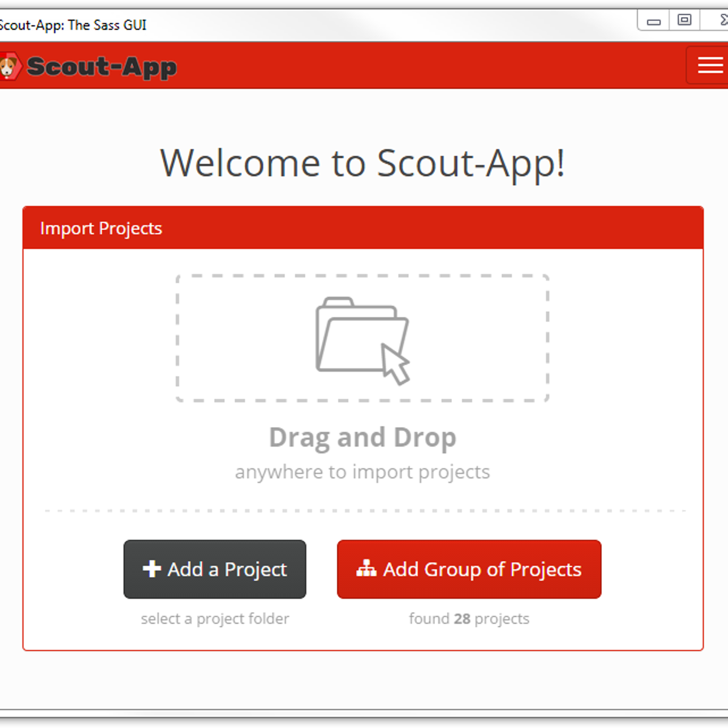This screenshot has width=728, height=728.
Task: Minimize the Scout-App window
Action: pos(653,21)
